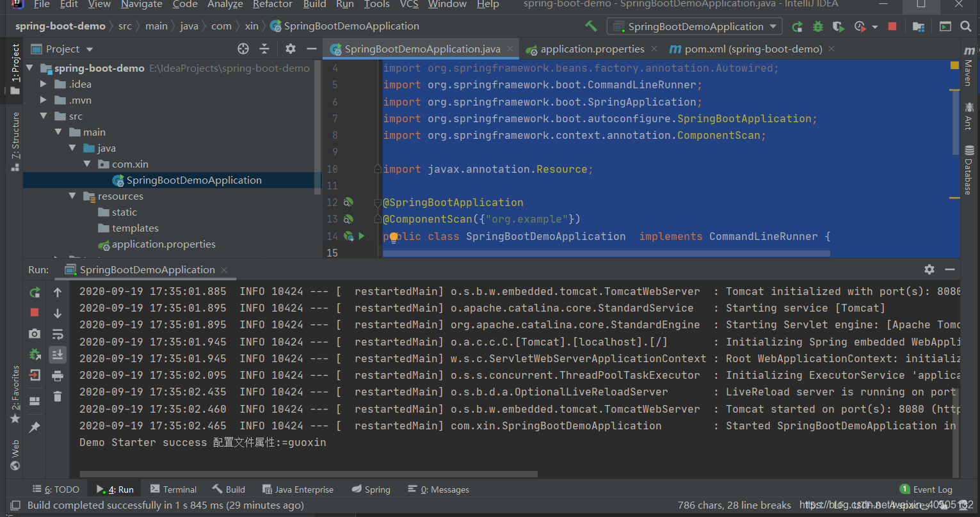Click the Profiler run icon in top toolbar
Image resolution: width=980 pixels, height=517 pixels.
point(860,26)
